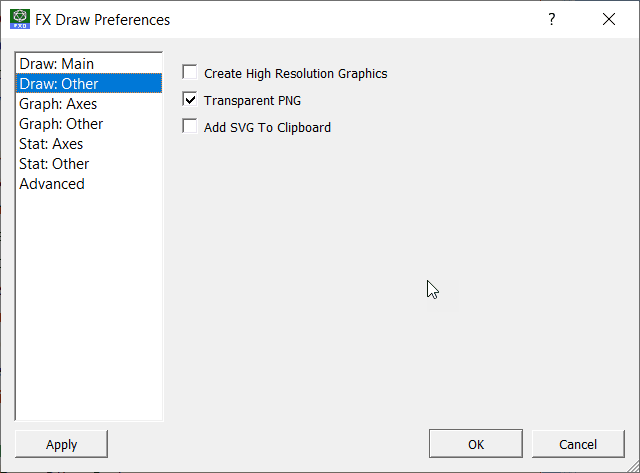The image size is (640, 473).
Task: Click the FX Draw Preferences title bar text
Action: coord(102,20)
